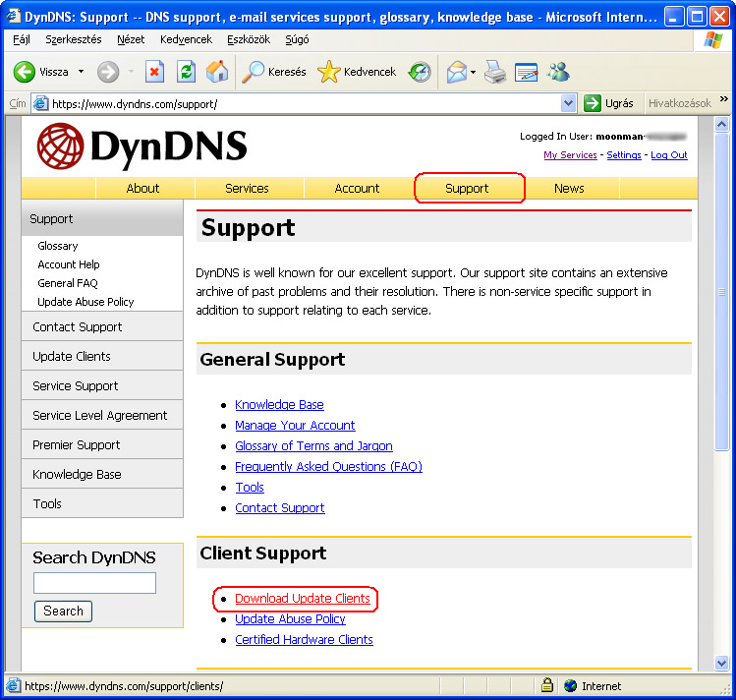Click Download Update Clients link
Viewport: 736px width, 700px height.
point(303,599)
